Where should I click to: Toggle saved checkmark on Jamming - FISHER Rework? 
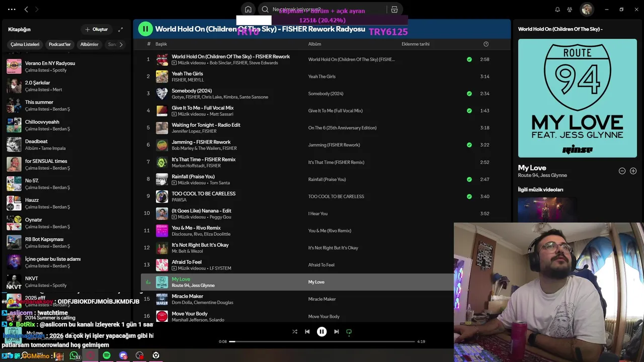tap(469, 145)
